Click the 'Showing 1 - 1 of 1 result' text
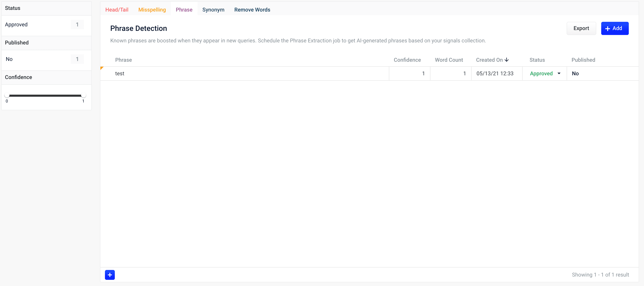This screenshot has height=286, width=644. [x=600, y=274]
